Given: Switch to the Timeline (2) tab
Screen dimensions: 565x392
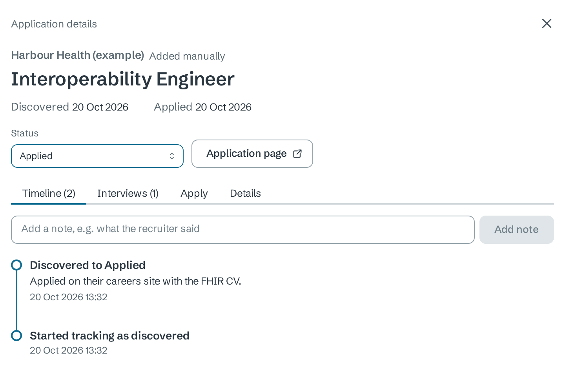Looking at the screenshot, I should click(49, 193).
